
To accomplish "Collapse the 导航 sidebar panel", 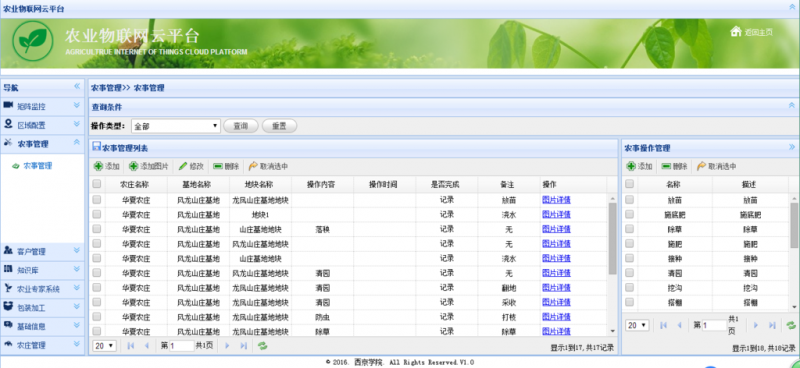I will click(x=77, y=86).
